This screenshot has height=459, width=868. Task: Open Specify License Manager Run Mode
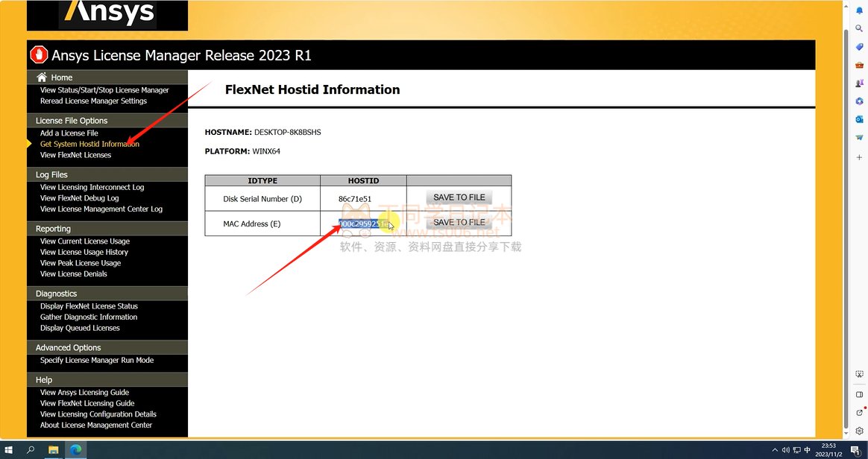click(x=96, y=360)
